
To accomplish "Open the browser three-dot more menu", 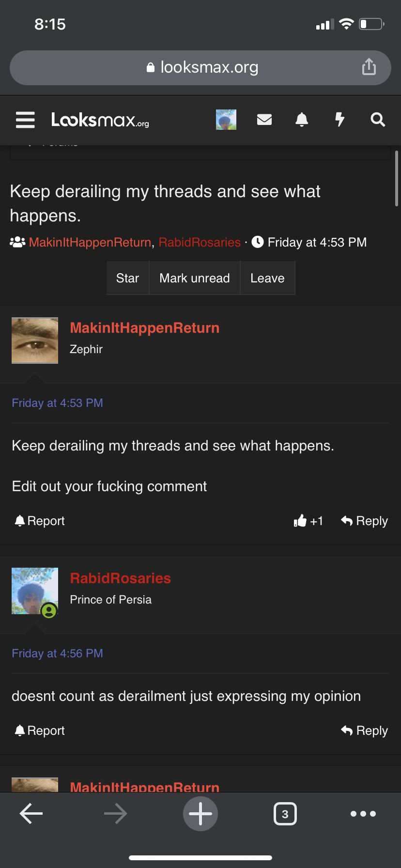I will pyautogui.click(x=363, y=814).
